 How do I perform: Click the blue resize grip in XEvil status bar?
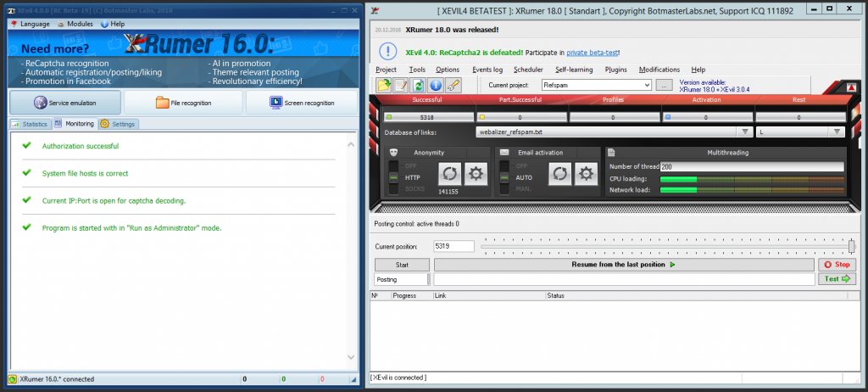(x=353, y=380)
